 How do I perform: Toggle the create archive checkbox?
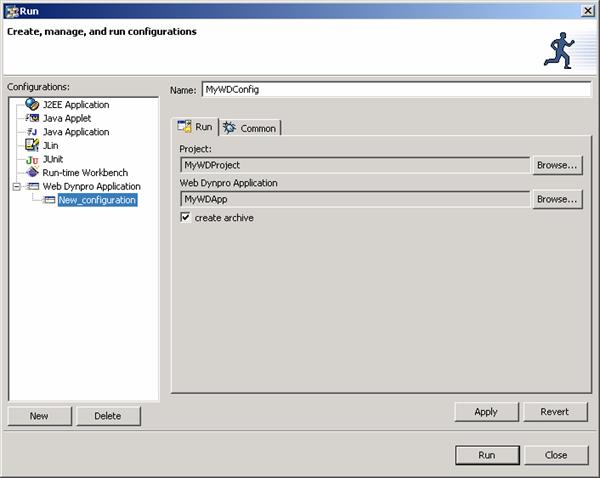185,218
